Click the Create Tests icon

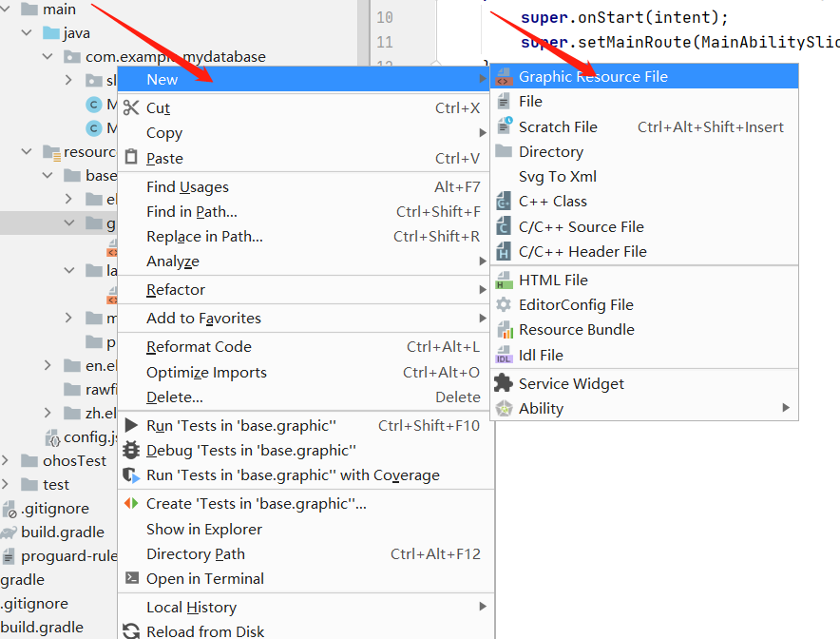131,503
